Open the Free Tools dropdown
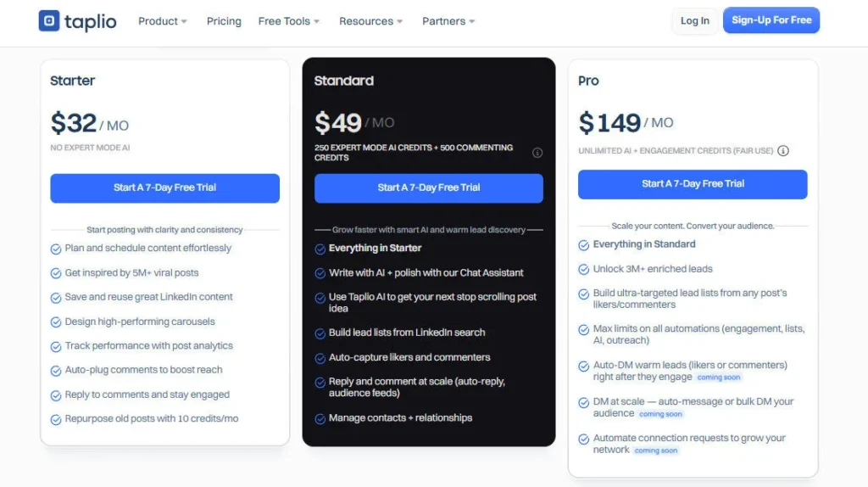The height and width of the screenshot is (487, 868). pyautogui.click(x=289, y=21)
